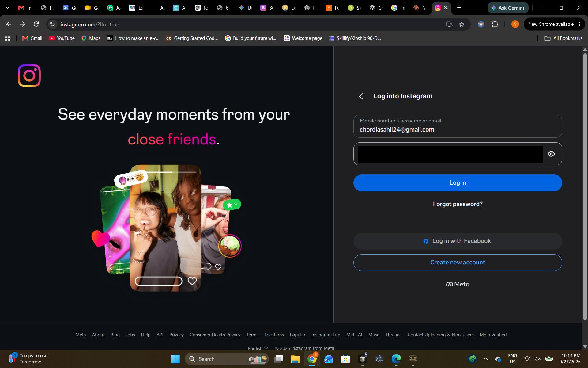This screenshot has width=588, height=368.
Task: Expand the English language dropdown
Action: pos(258,348)
